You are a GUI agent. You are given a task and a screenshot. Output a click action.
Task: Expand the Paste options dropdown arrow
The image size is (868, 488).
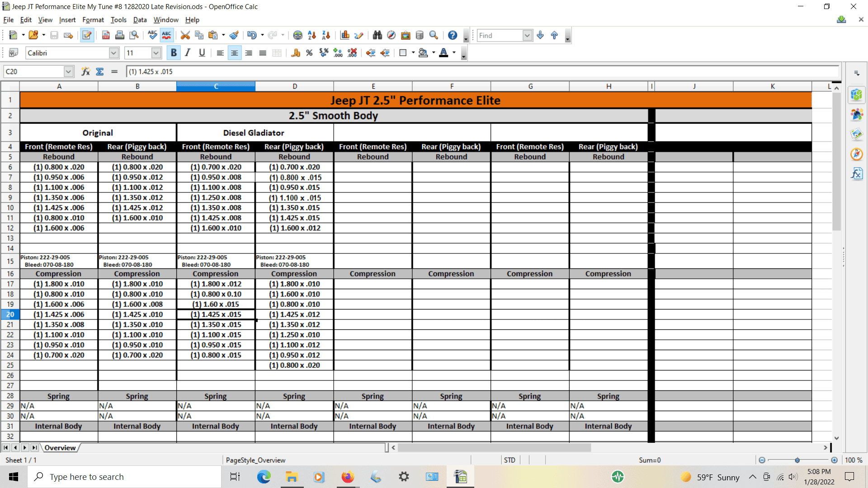click(x=223, y=35)
